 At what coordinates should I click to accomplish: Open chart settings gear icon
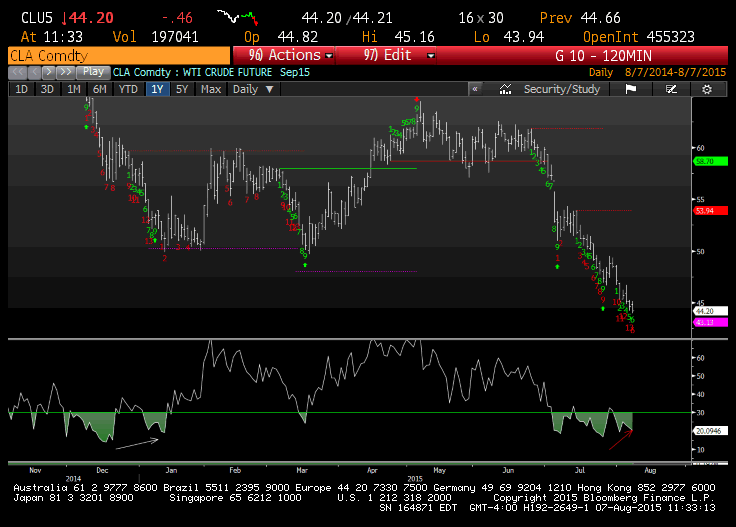[x=707, y=89]
